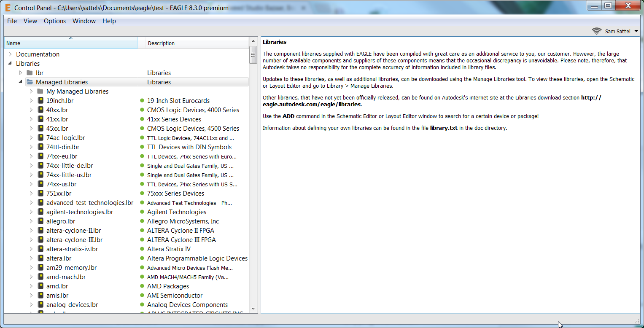Screen dimensions: 644x328
Task: Click the altera.lbr library icon
Action: click(40, 258)
